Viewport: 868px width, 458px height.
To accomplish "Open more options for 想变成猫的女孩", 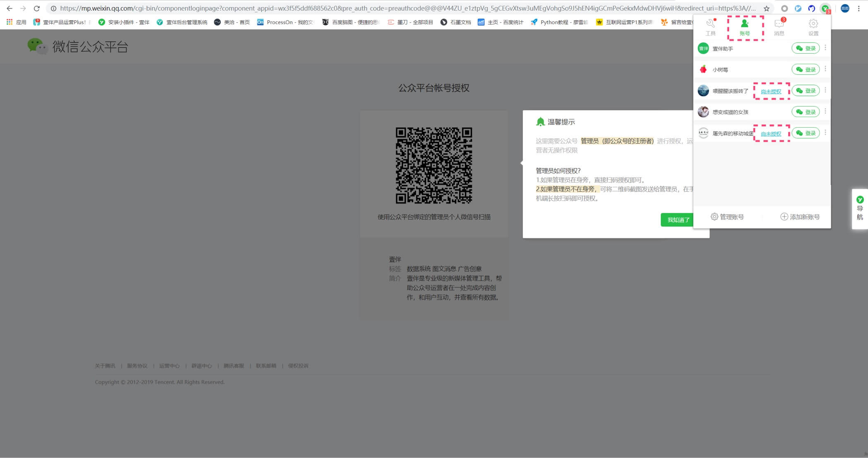I will (x=825, y=112).
